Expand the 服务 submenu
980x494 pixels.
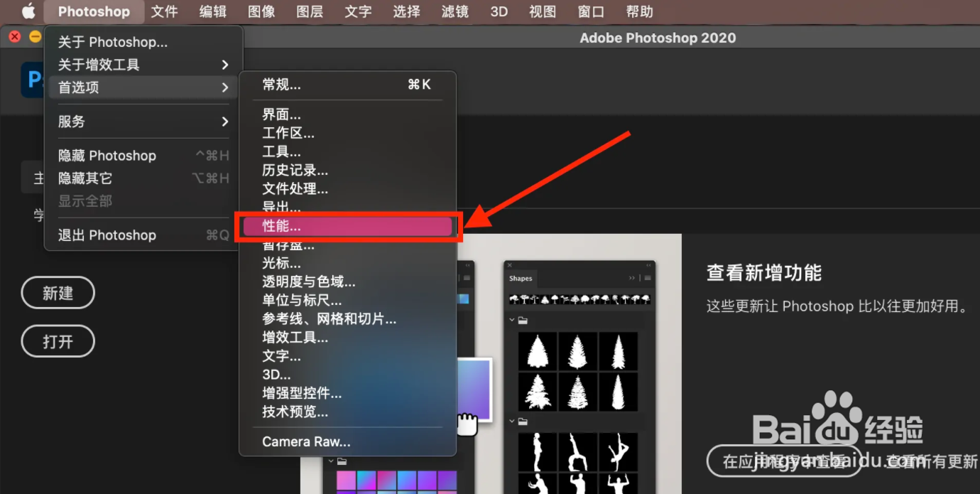pyautogui.click(x=143, y=122)
